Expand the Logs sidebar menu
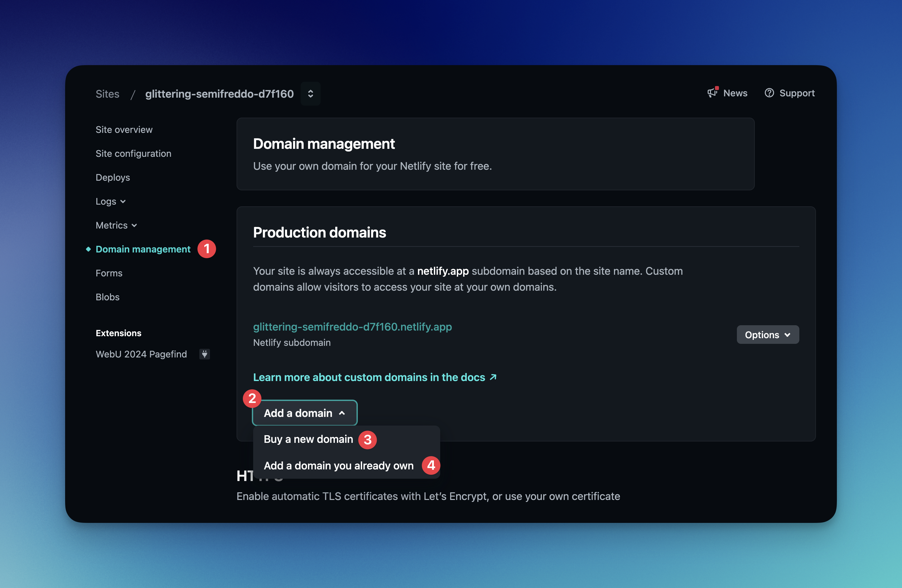 [111, 201]
